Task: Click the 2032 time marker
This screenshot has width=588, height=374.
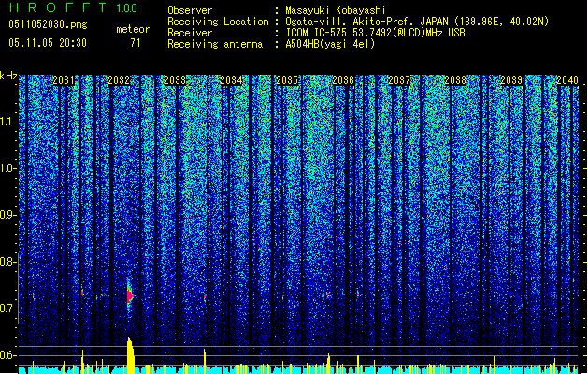Action: tap(119, 80)
